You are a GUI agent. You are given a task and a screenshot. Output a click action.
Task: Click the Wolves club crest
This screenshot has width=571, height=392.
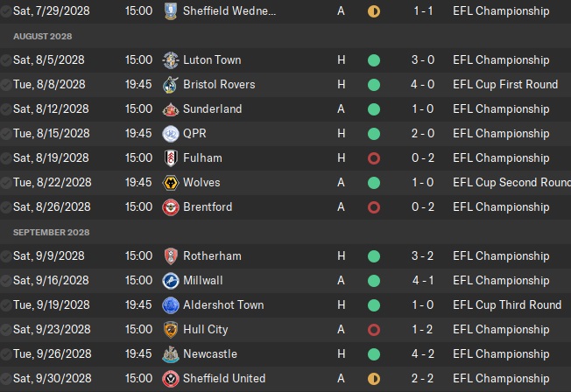click(x=171, y=183)
